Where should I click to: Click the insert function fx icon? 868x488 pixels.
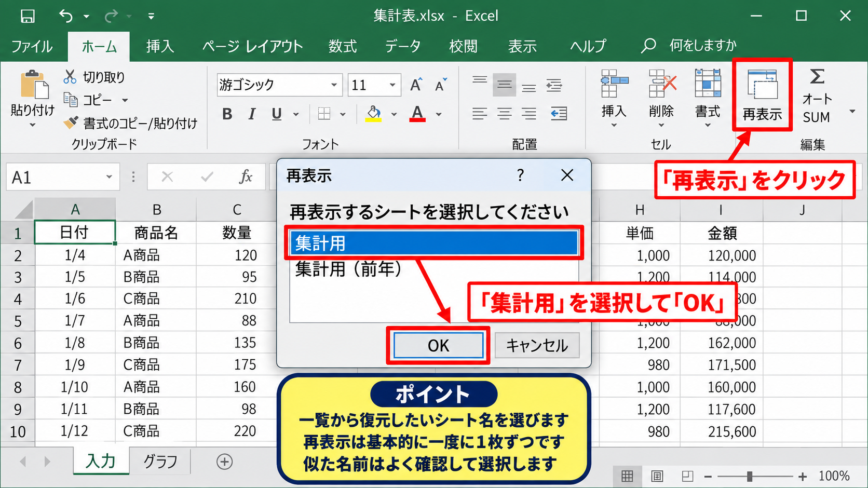click(x=246, y=177)
